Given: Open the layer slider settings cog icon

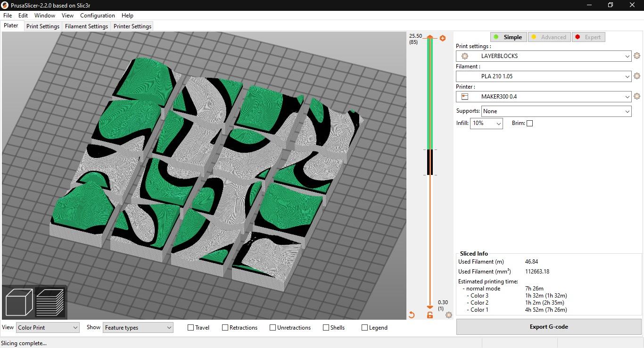Looking at the screenshot, I should tap(448, 315).
